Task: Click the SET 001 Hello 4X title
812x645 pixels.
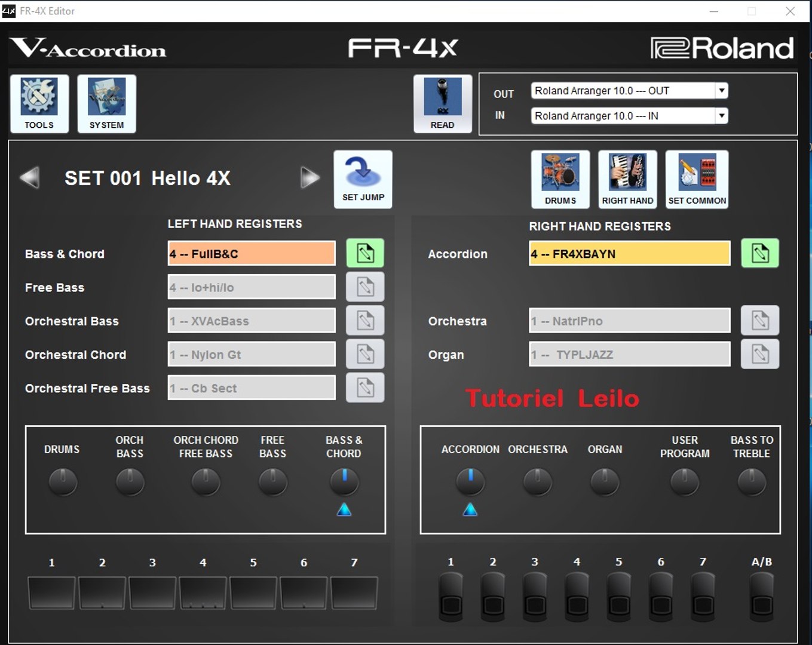Action: pos(148,178)
